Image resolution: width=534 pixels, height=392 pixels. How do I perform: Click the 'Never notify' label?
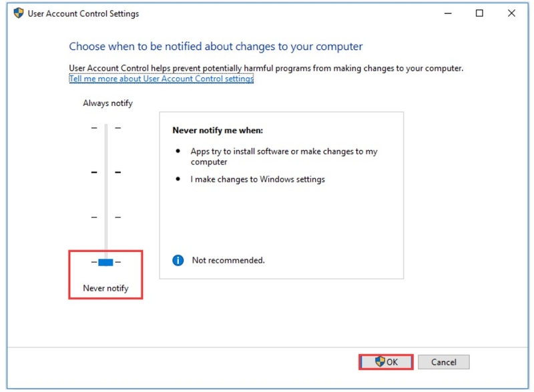tap(106, 288)
